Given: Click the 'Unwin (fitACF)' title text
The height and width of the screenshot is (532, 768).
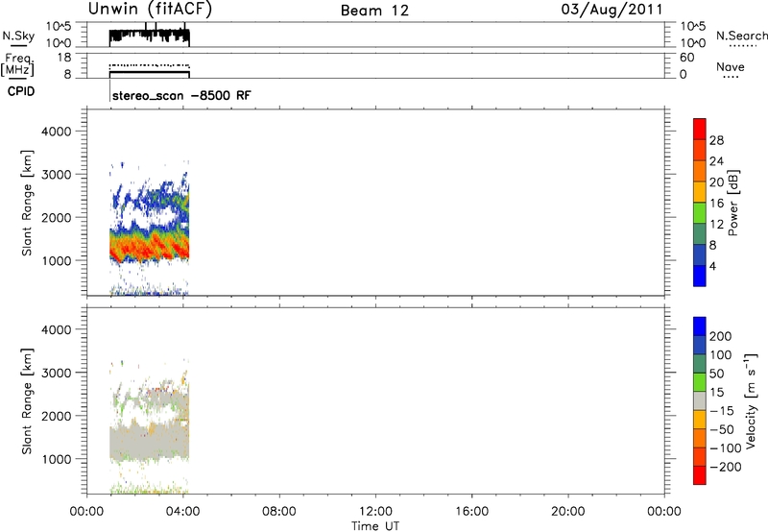Looking at the screenshot, I should point(150,10).
